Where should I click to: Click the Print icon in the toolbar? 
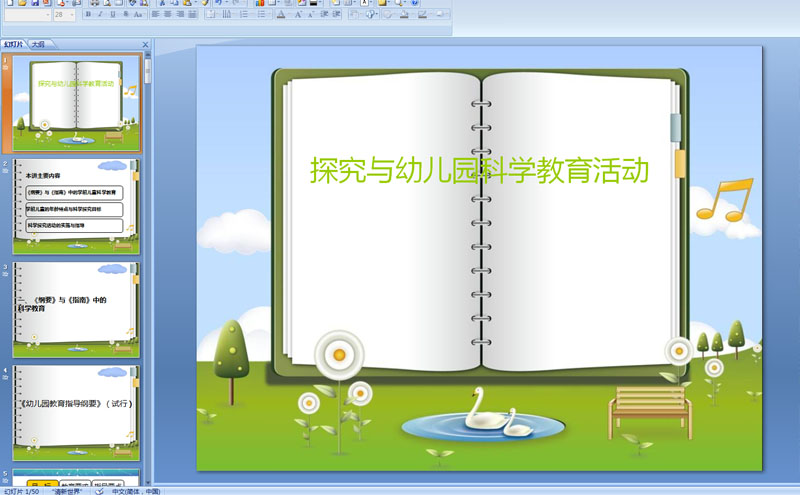pyautogui.click(x=94, y=3)
